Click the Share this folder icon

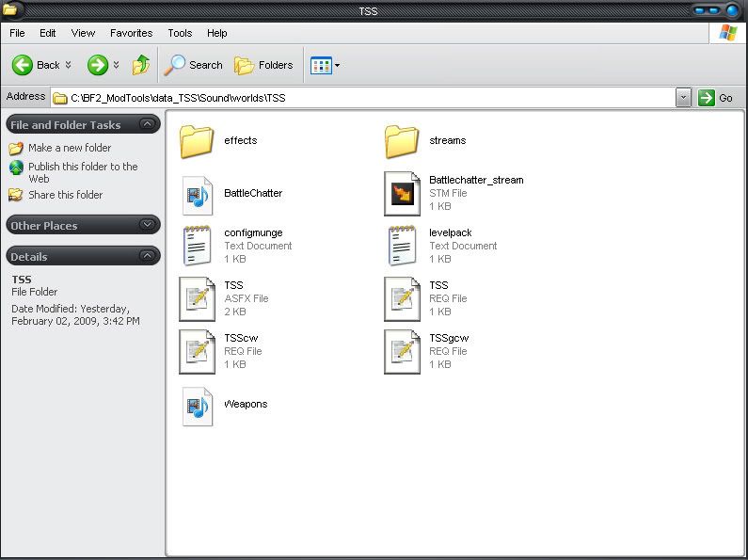[16, 195]
